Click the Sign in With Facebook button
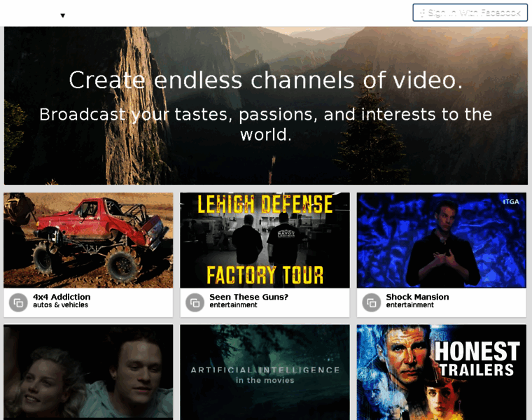532x420 pixels. click(470, 13)
